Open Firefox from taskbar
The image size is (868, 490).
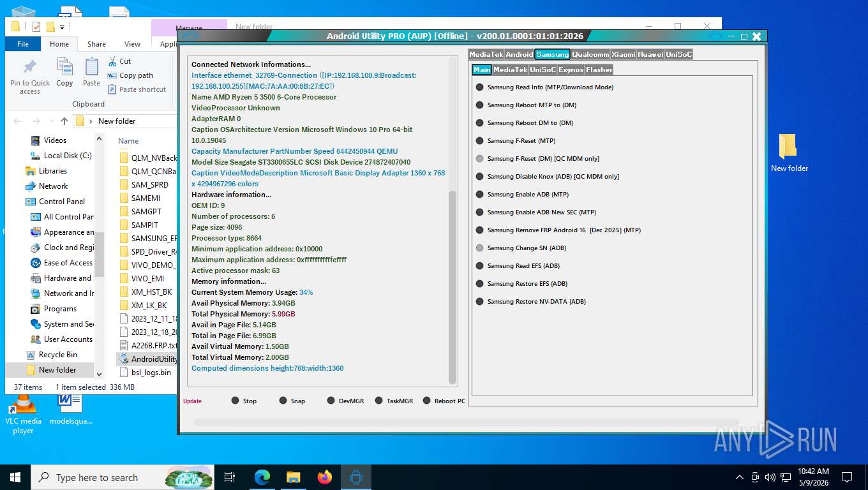325,477
